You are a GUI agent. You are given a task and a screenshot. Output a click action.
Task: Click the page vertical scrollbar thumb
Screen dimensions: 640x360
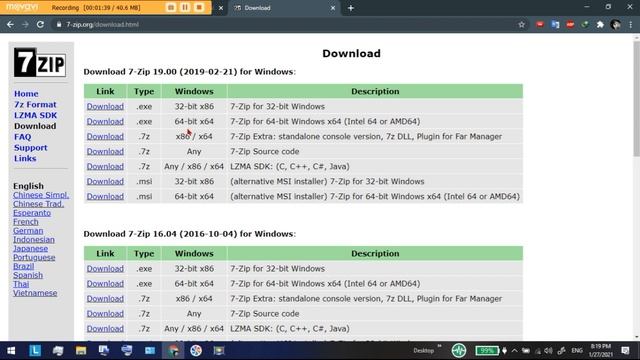coord(636,98)
